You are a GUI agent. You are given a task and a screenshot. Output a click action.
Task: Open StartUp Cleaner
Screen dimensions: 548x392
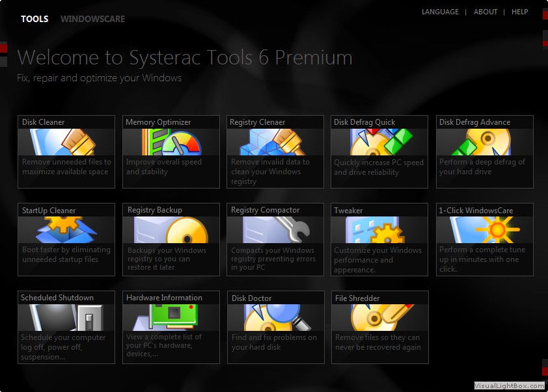pos(66,239)
